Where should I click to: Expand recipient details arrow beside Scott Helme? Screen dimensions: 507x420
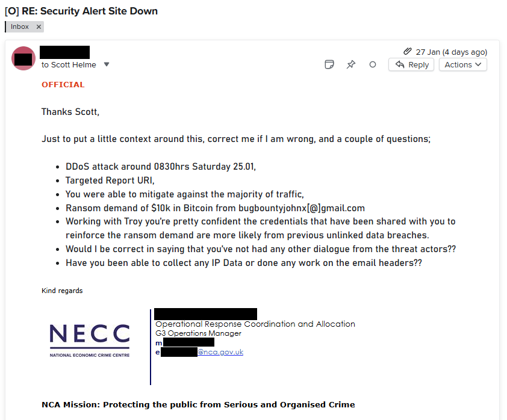tap(107, 64)
